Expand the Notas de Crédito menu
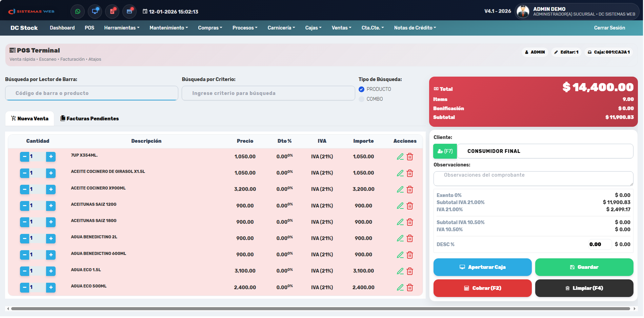Image resolution: width=644 pixels, height=318 pixels. [415, 28]
